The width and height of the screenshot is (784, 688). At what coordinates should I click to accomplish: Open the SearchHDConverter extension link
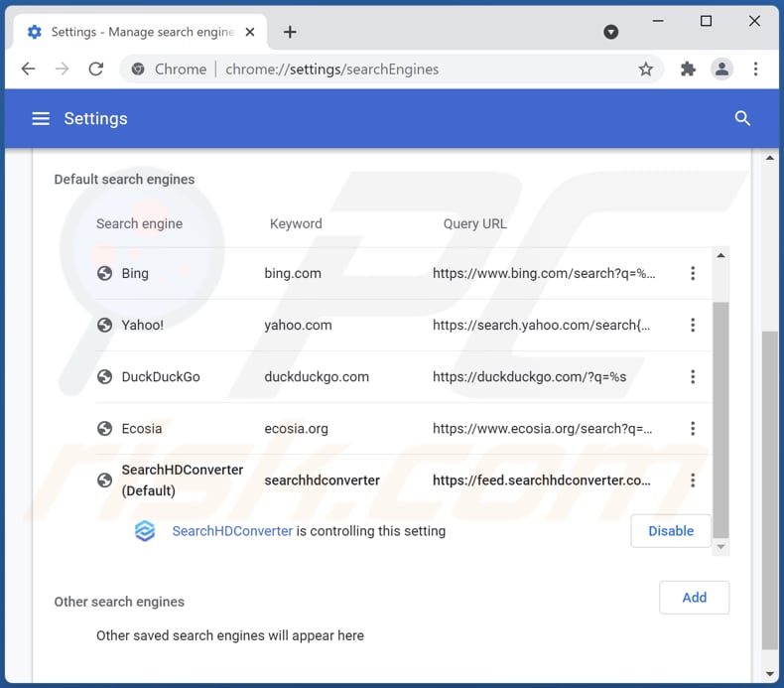232,531
